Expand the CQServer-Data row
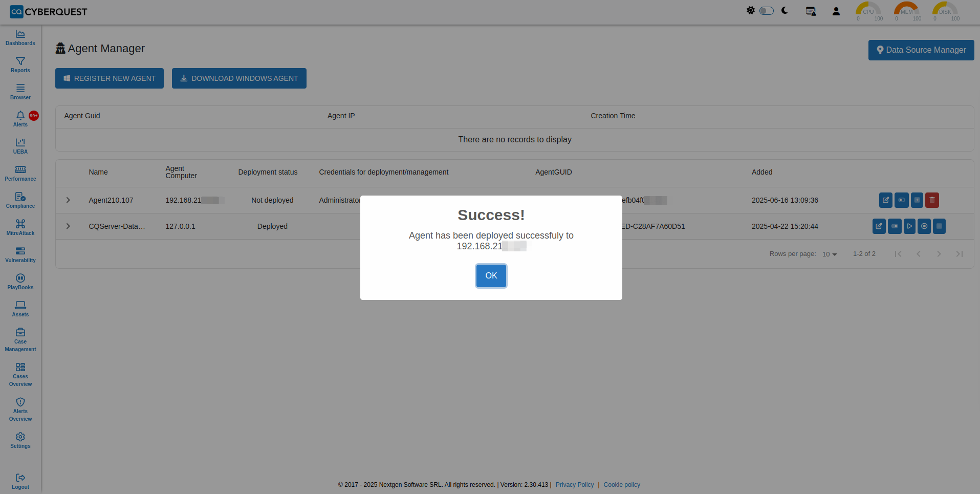This screenshot has width=980, height=494. (x=68, y=226)
